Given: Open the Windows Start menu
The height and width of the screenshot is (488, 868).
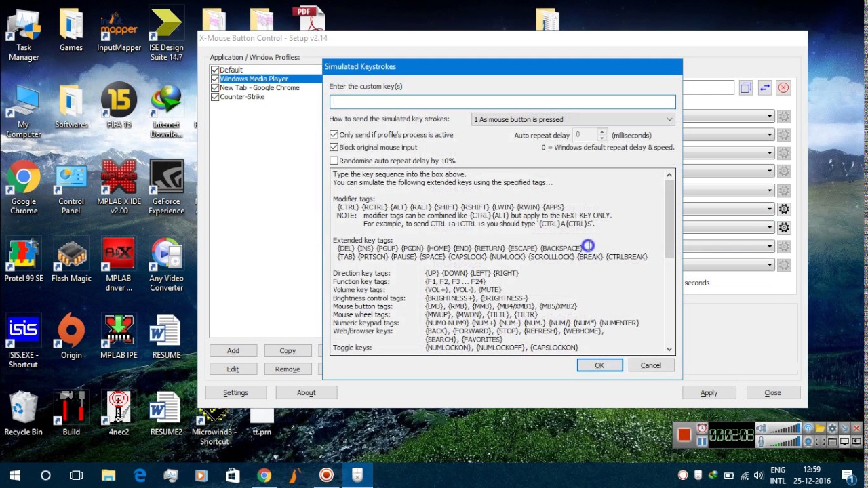Looking at the screenshot, I should click(15, 475).
